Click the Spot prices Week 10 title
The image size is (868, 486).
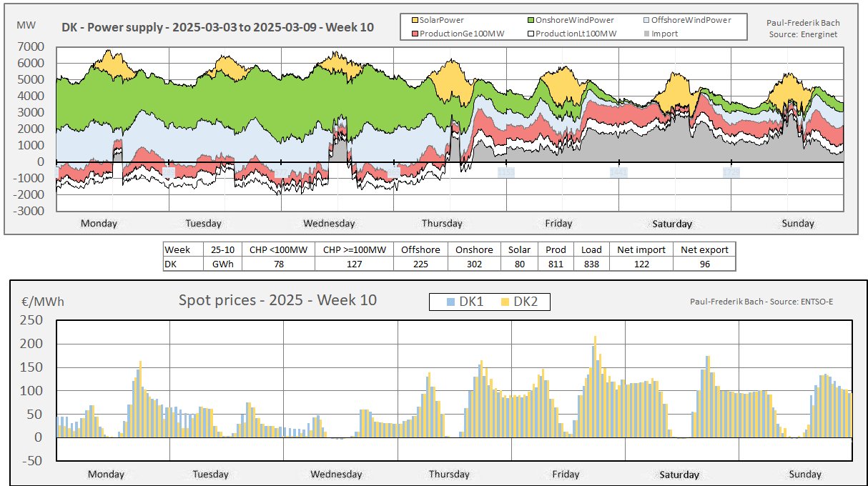277,300
